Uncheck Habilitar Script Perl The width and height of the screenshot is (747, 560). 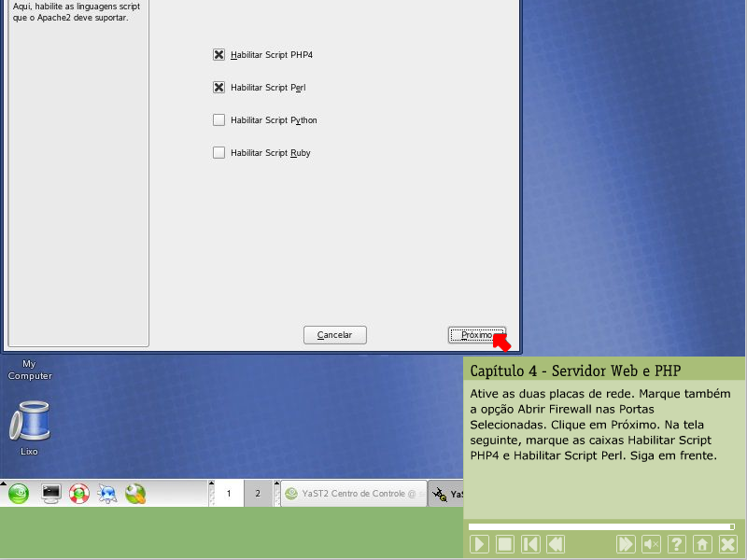[218, 88]
